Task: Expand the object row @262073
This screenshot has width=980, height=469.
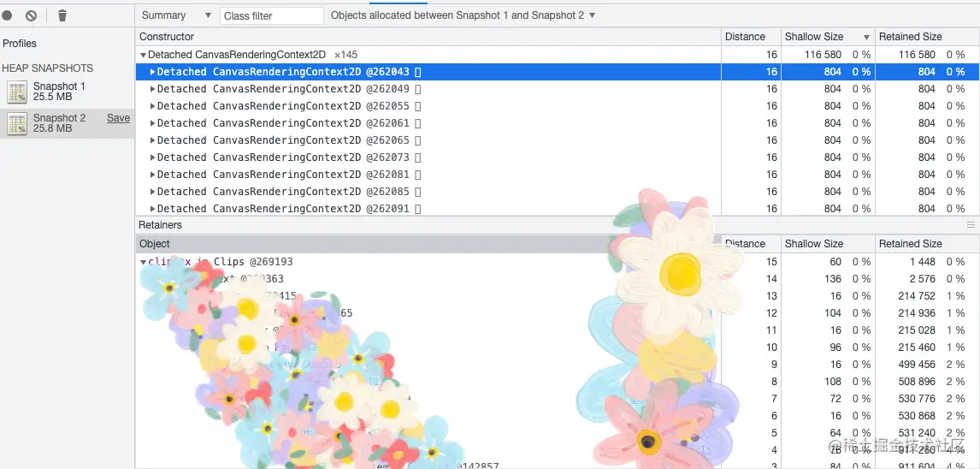Action: pyautogui.click(x=152, y=157)
